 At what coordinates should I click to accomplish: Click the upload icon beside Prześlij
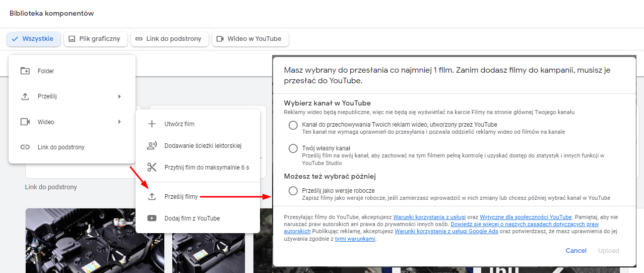click(25, 96)
